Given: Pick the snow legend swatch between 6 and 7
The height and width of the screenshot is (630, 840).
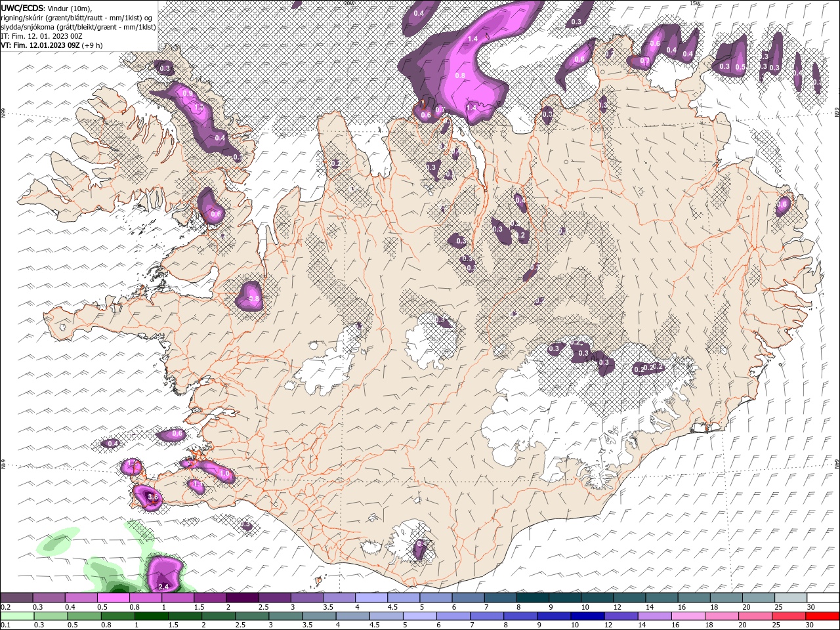Looking at the screenshot, I should click(x=468, y=598).
